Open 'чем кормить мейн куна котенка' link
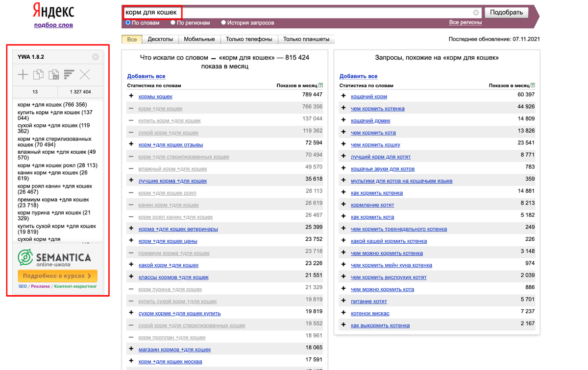The image size is (588, 370). click(392, 265)
